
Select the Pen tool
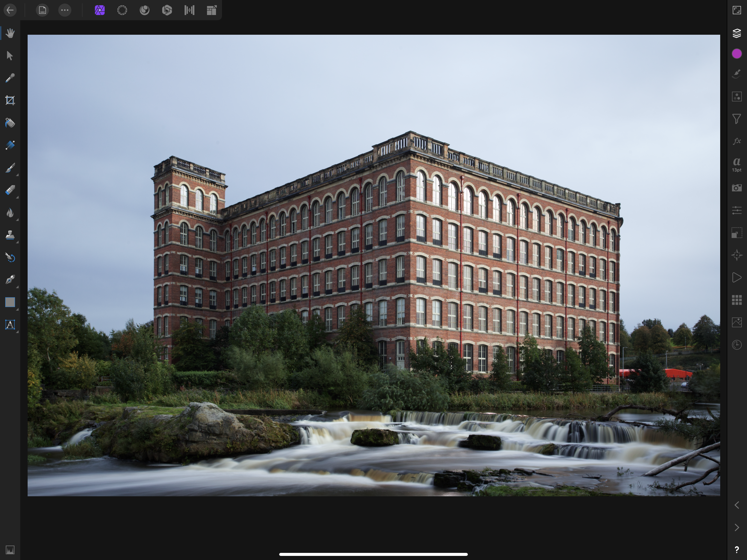point(10,280)
